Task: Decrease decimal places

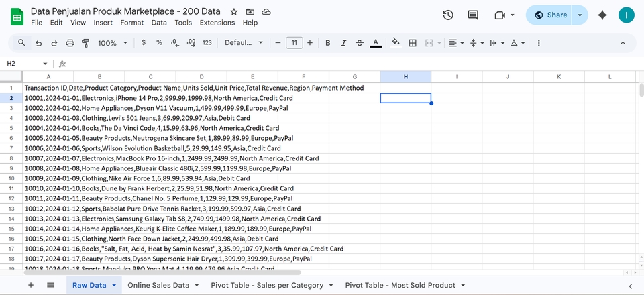Action: click(x=175, y=43)
